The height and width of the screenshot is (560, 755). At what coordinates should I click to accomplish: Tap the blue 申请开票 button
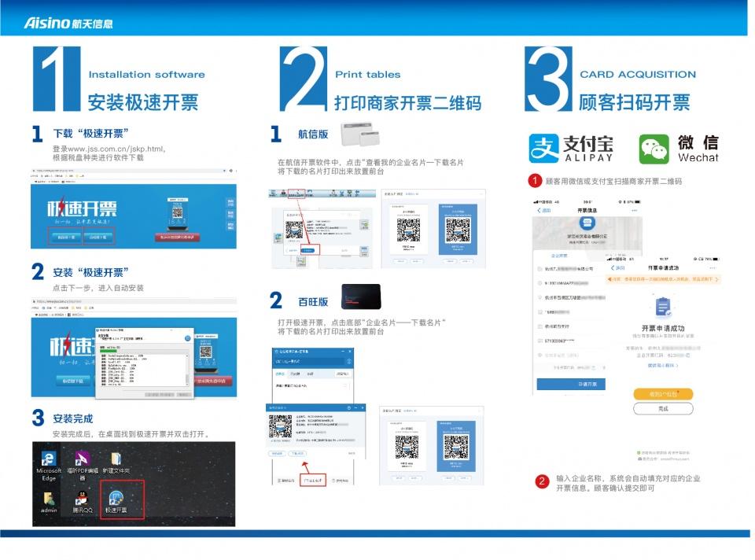coord(571,384)
